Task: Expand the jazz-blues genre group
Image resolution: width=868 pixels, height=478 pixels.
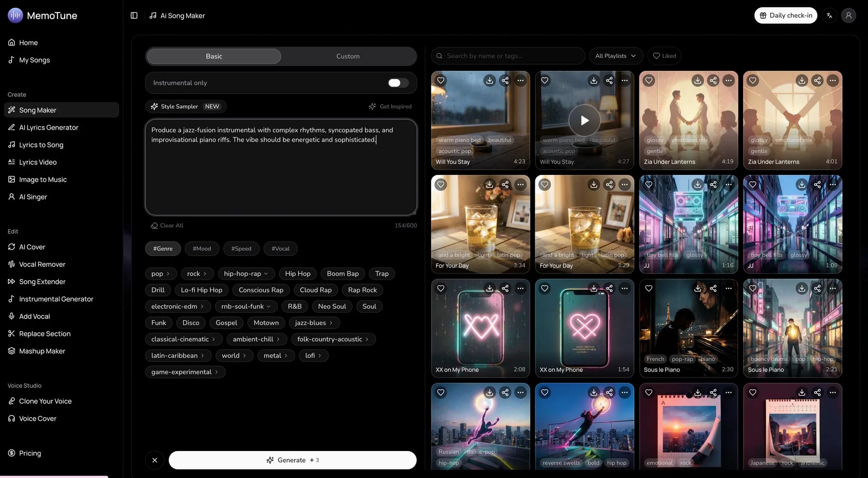Action: click(x=314, y=323)
